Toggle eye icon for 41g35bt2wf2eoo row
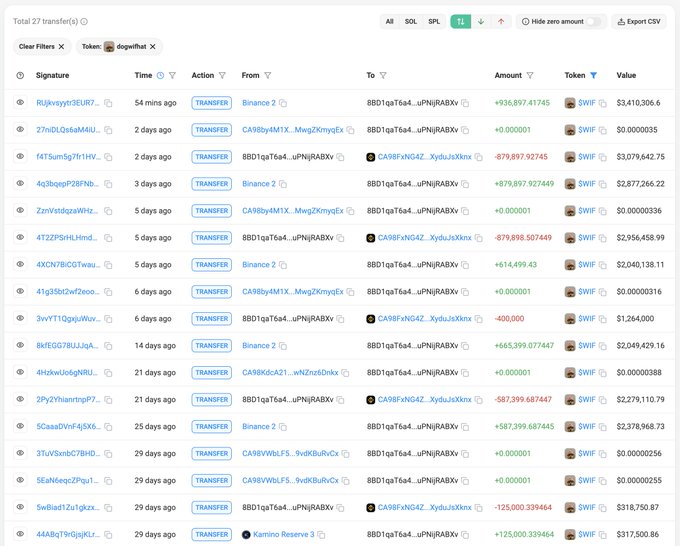680x546 pixels. (x=20, y=291)
